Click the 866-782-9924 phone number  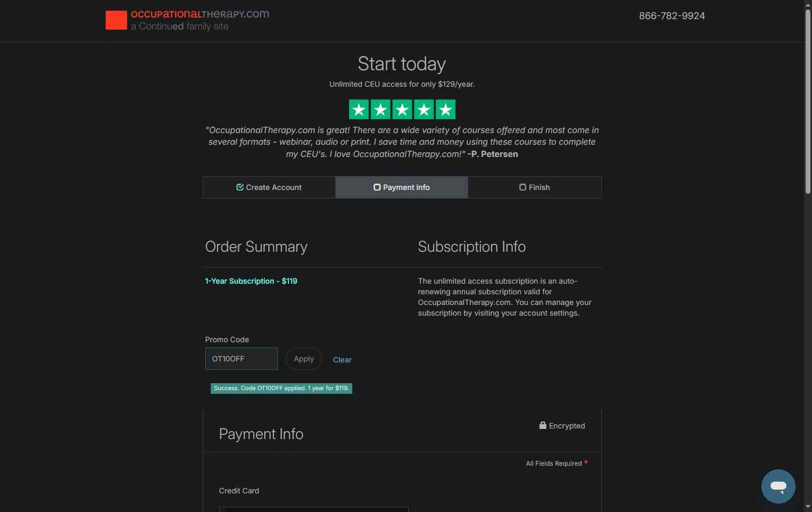672,16
